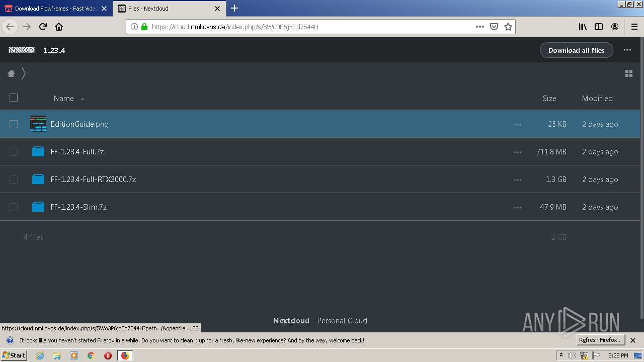644x362 pixels.
Task: Open the Windows Start menu
Action: click(14, 355)
